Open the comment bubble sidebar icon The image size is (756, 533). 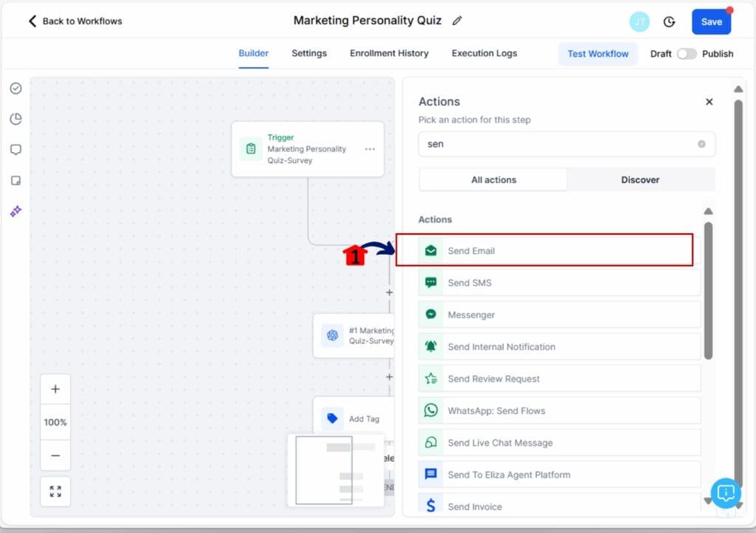tap(16, 150)
